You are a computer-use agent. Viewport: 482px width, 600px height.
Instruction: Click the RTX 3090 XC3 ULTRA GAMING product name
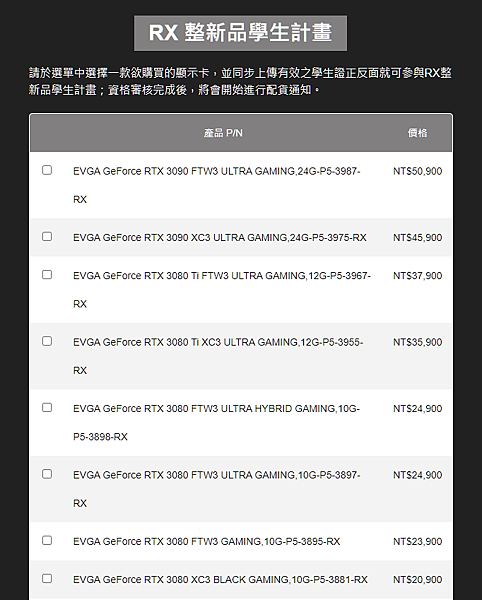(220, 238)
